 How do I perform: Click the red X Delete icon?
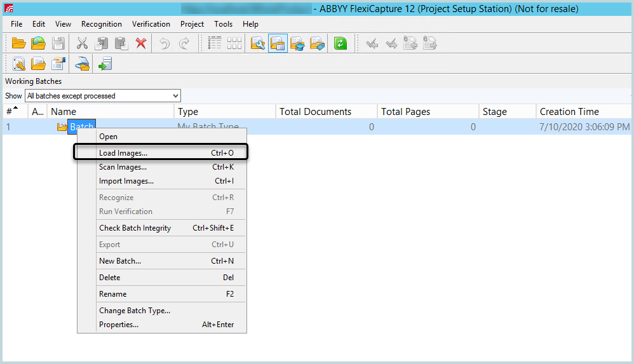click(x=140, y=43)
